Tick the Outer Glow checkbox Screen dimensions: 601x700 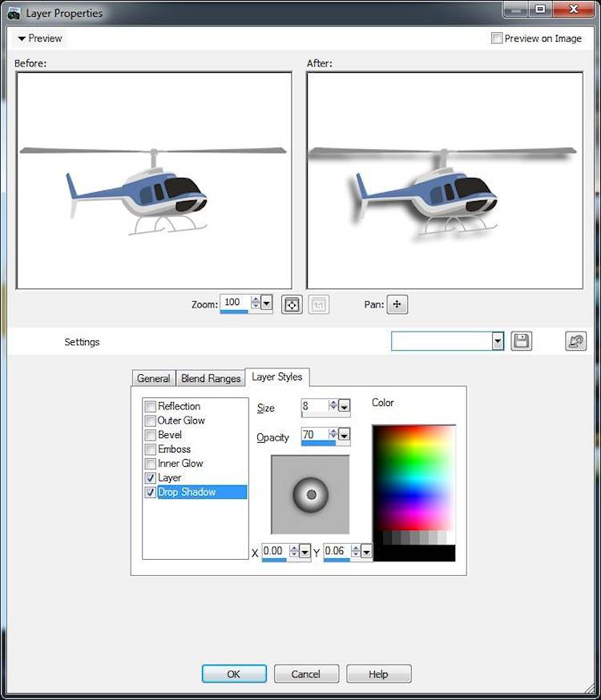click(x=151, y=421)
